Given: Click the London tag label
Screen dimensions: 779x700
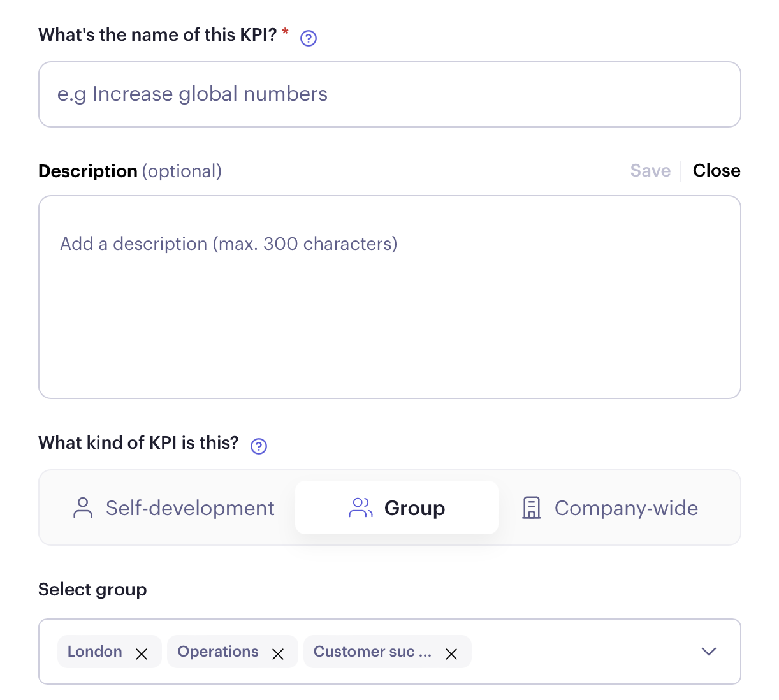Looking at the screenshot, I should click(95, 652).
